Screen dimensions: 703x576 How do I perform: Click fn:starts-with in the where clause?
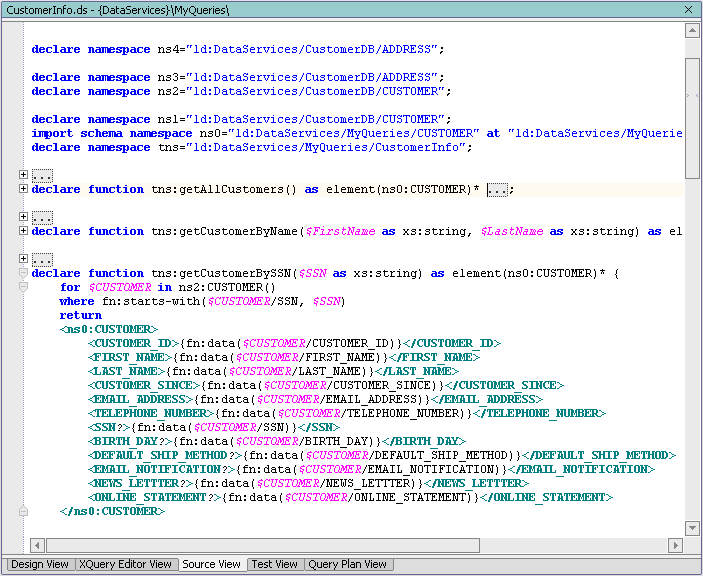151,301
